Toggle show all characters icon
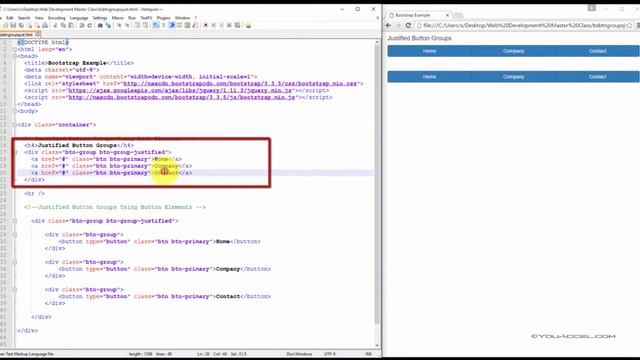This screenshot has height=360, width=640. tap(164, 25)
